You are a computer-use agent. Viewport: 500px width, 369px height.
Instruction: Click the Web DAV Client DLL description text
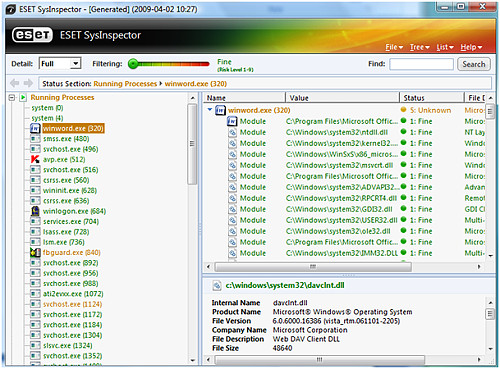click(306, 339)
